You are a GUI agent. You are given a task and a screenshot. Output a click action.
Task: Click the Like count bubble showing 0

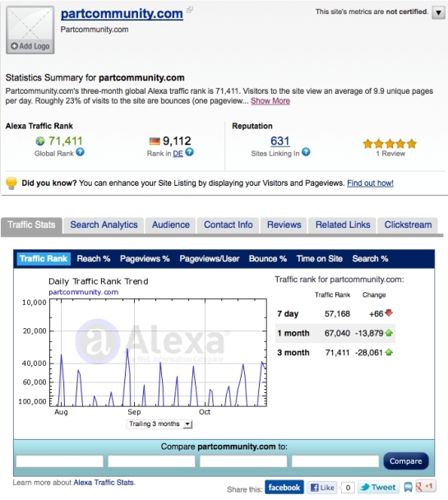[348, 488]
